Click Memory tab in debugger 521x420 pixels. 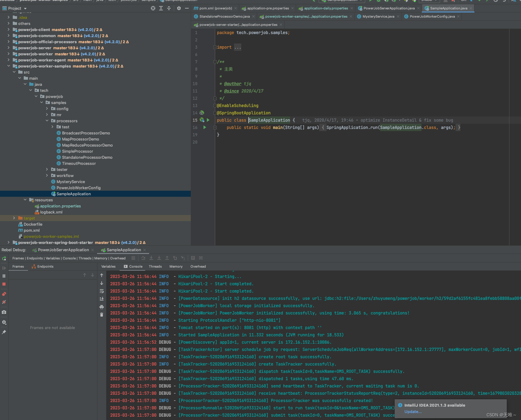click(x=176, y=266)
